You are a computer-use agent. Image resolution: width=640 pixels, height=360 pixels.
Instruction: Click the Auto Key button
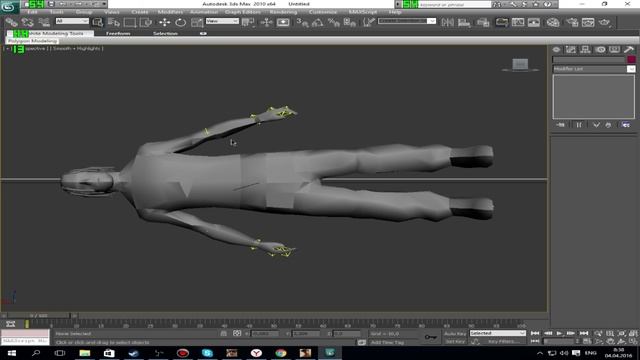tap(455, 333)
